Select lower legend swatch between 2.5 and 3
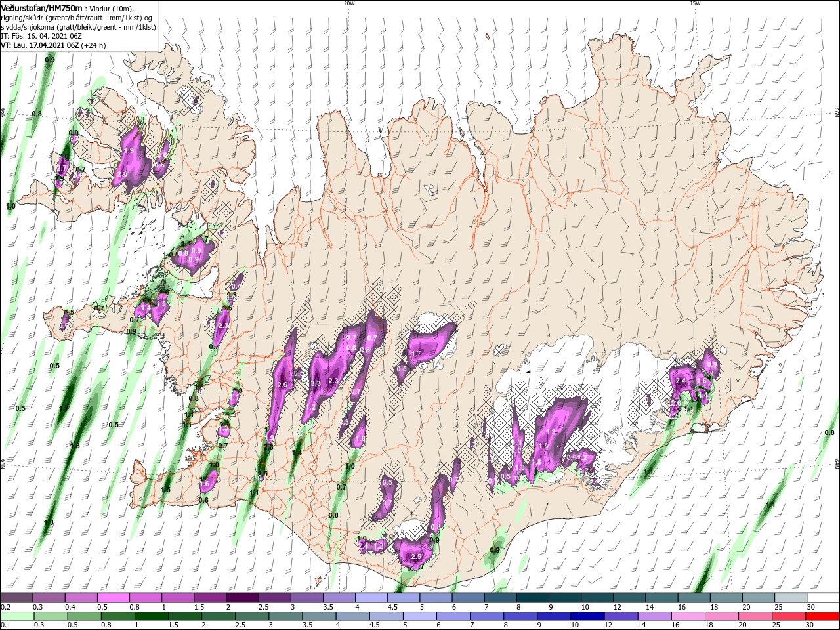Viewport: 840px width, 630px height. click(252, 616)
